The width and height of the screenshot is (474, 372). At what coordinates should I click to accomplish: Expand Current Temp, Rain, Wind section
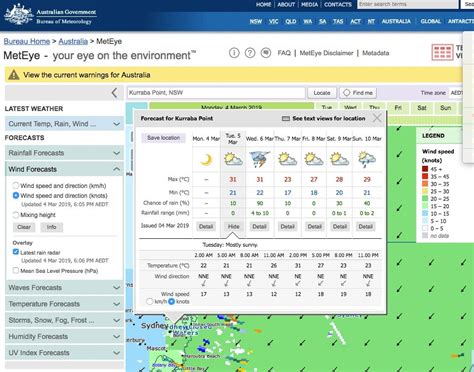64,124
